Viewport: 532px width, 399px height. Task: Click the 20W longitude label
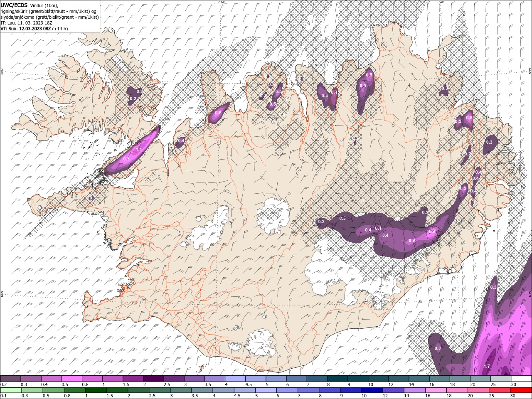click(222, 2)
